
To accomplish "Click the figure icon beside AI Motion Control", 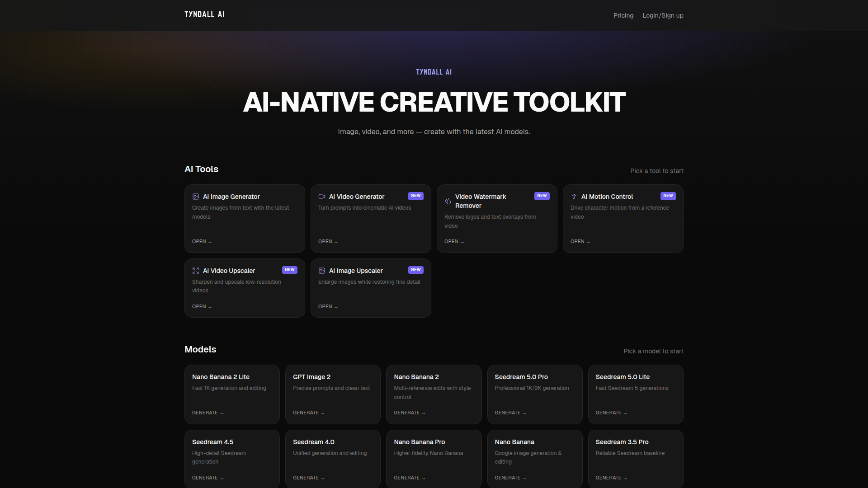I will tap(574, 197).
